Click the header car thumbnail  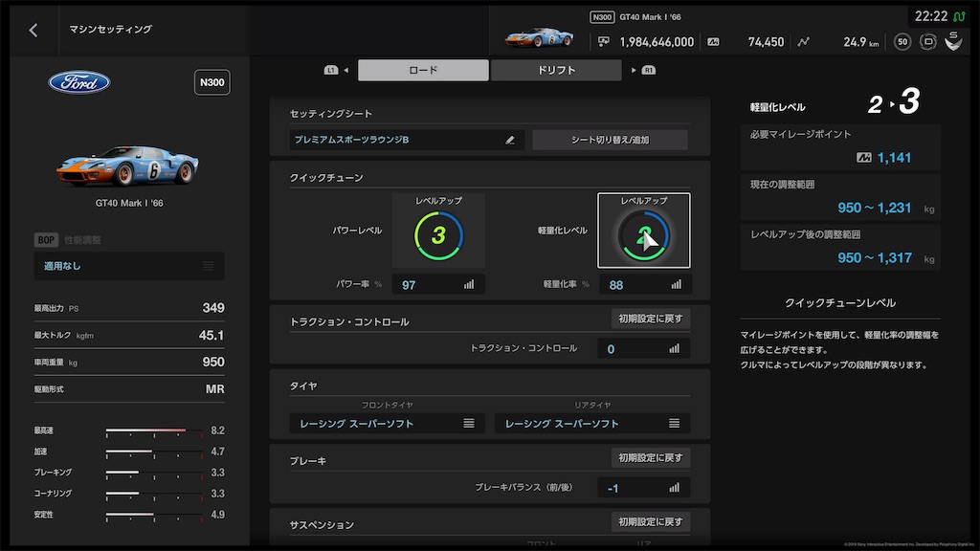point(539,37)
